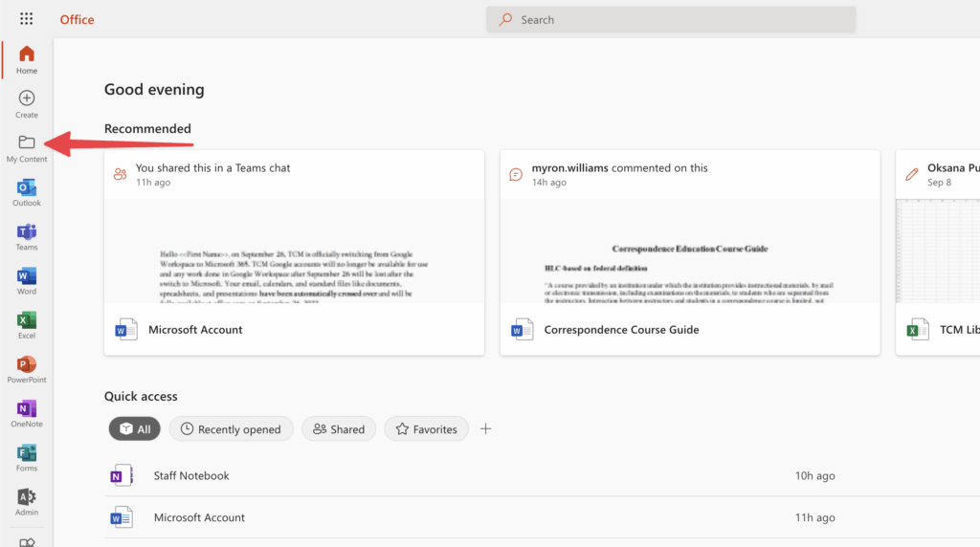Open Staff Notebook from the list
Screen dimensions: 980x547
click(x=191, y=475)
